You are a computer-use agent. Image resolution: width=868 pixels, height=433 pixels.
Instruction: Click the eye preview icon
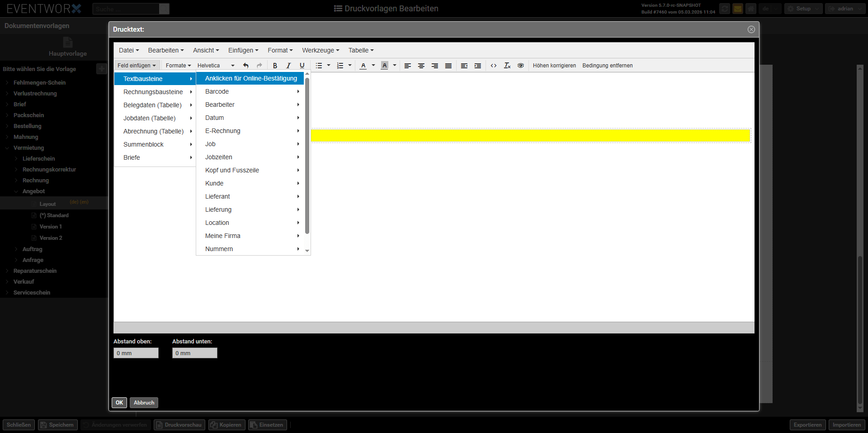coord(521,66)
